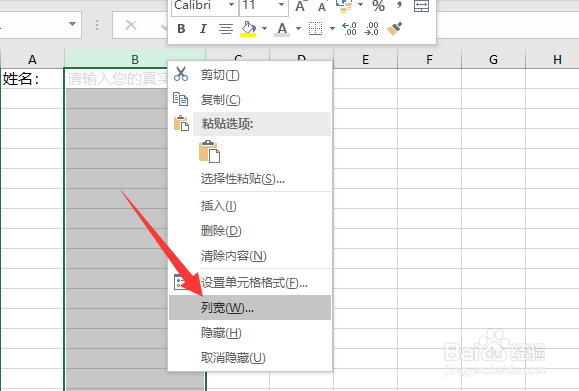Open 选择性粘贴(S)... dialog
The image size is (579, 391).
click(x=250, y=179)
